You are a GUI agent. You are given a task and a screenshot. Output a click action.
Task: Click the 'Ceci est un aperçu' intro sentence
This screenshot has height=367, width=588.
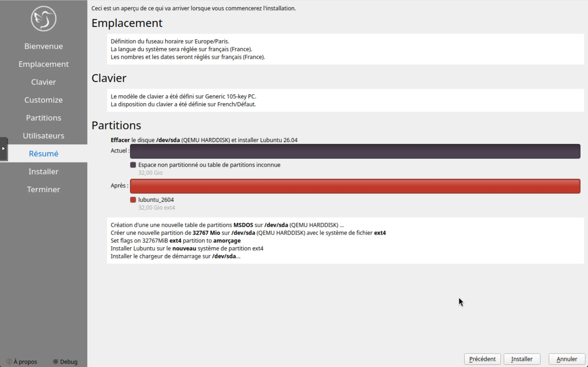(x=193, y=8)
